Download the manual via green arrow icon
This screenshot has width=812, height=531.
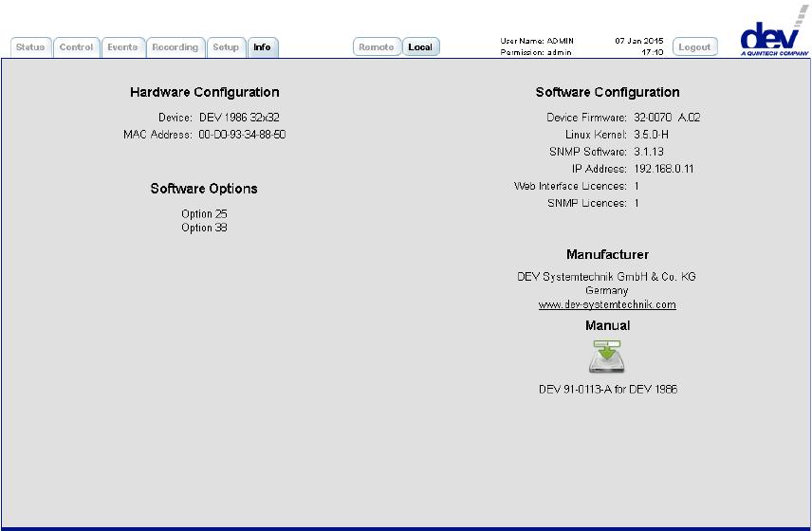click(x=607, y=357)
